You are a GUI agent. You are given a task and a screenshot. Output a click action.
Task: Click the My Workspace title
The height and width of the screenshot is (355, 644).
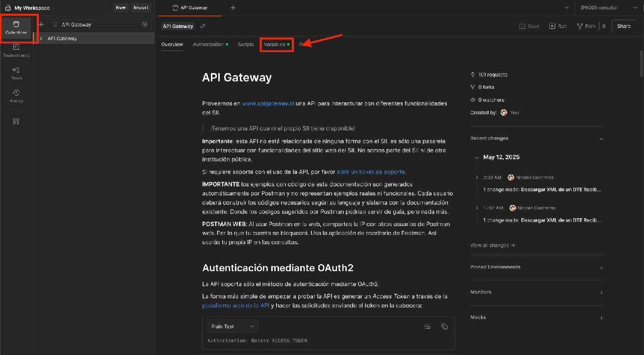coord(31,8)
